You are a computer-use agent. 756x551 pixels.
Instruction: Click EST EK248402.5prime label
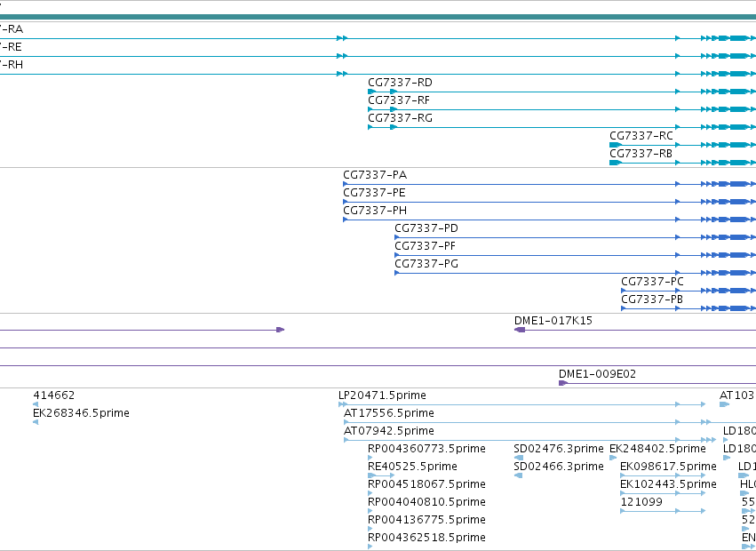coord(657,449)
